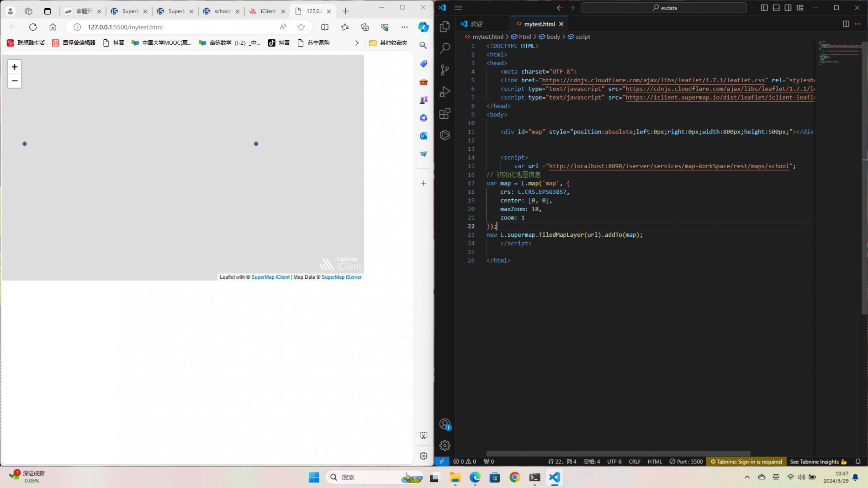
Task: Change the UTF-8 encoding in status bar
Action: pos(614,461)
